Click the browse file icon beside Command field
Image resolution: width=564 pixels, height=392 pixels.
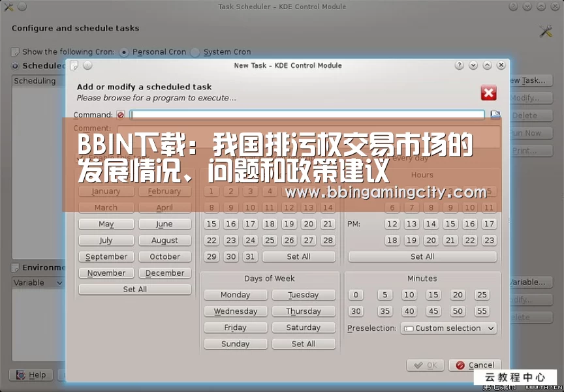coord(495,114)
